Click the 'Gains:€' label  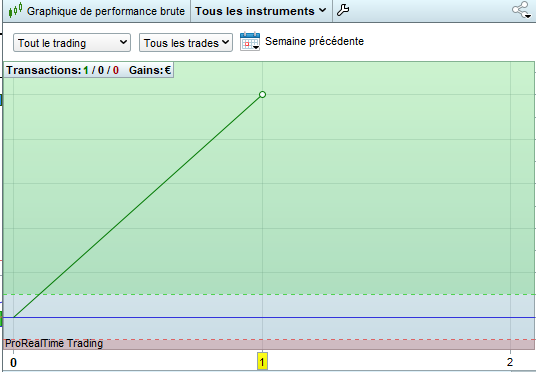[150, 70]
